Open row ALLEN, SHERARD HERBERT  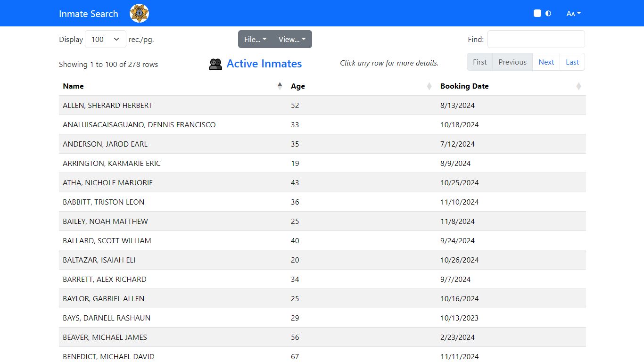(x=322, y=105)
